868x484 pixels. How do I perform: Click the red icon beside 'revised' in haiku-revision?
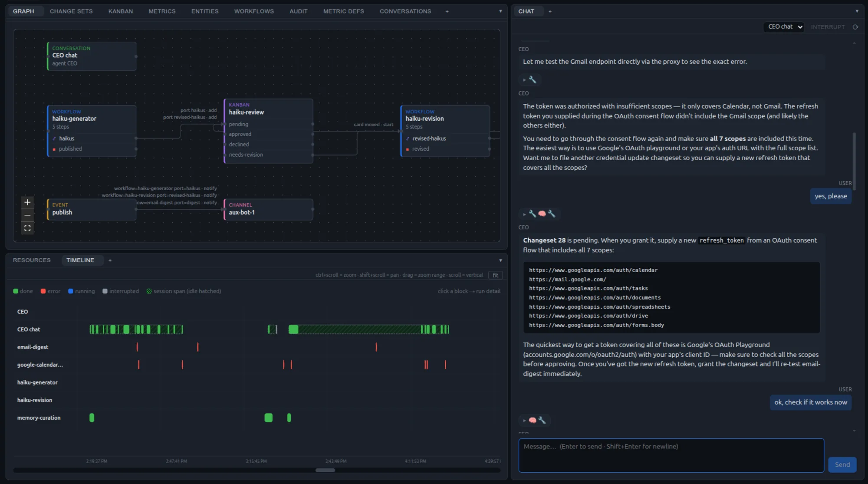(x=408, y=149)
